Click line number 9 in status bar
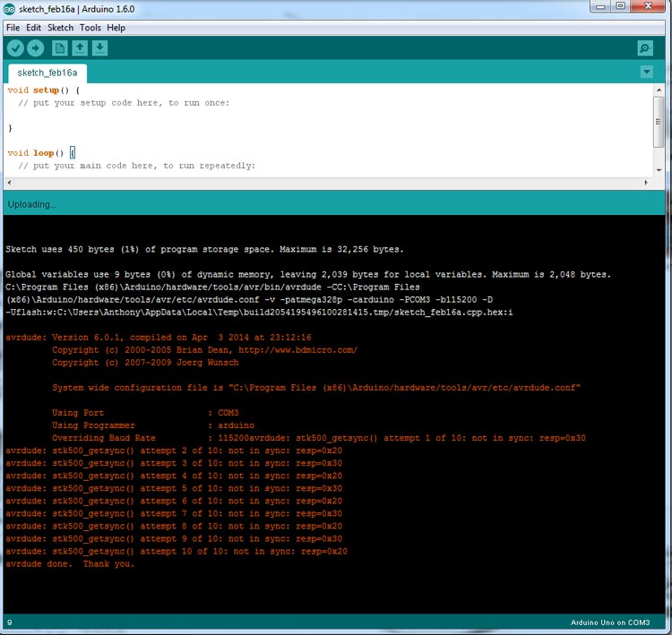 tap(10, 622)
